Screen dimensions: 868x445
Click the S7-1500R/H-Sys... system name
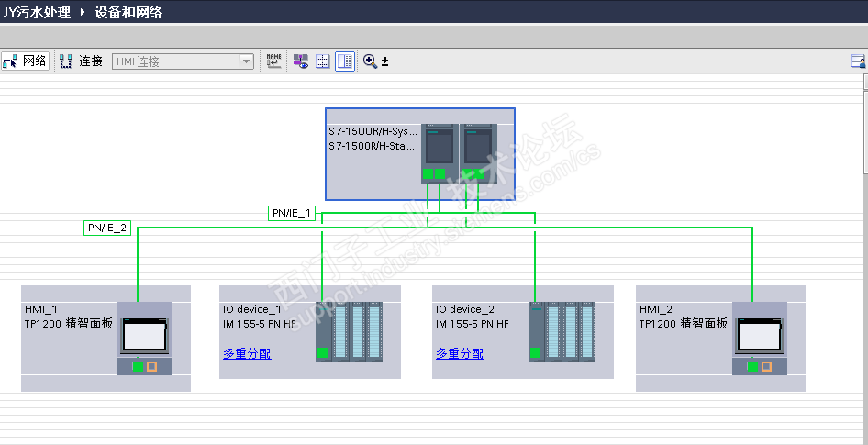coord(373,132)
